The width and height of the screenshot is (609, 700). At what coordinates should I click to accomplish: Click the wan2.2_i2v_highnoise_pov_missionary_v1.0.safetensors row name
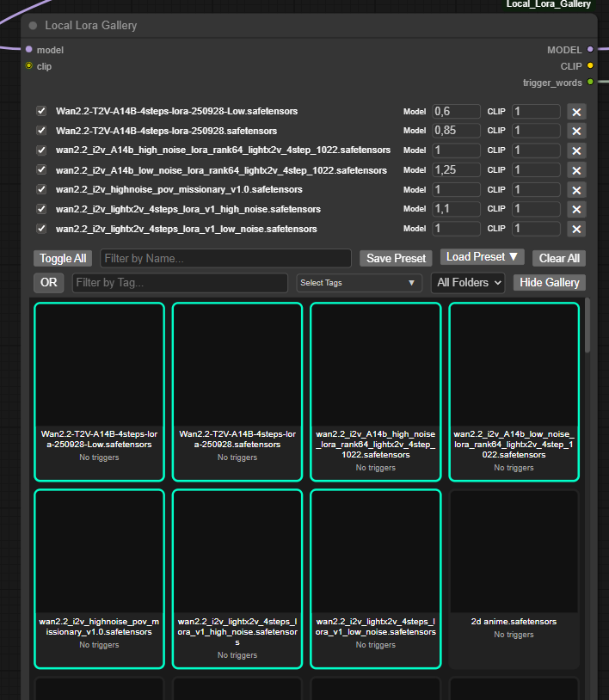coord(179,189)
